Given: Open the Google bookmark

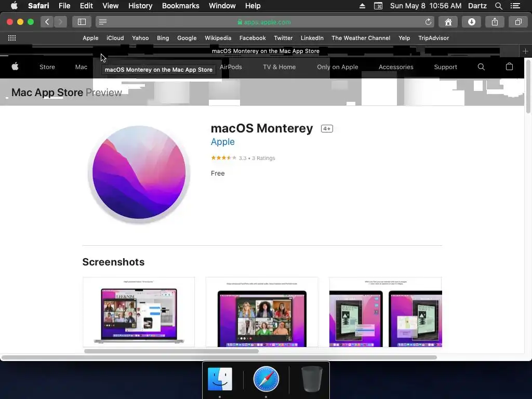Looking at the screenshot, I should click(x=187, y=38).
